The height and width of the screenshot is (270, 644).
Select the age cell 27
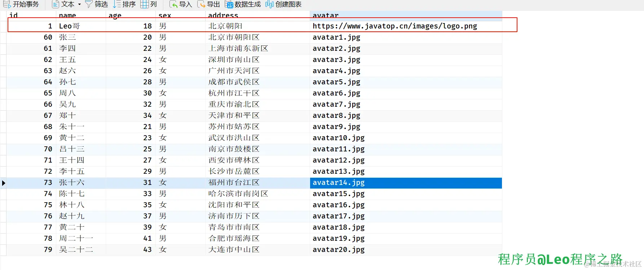coord(131,160)
